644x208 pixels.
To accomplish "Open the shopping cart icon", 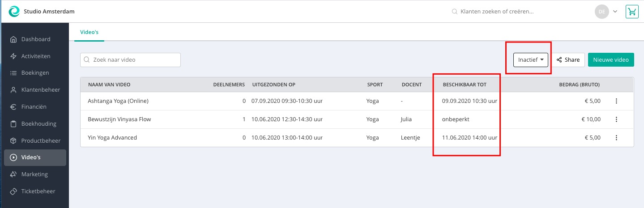I will coord(632,12).
